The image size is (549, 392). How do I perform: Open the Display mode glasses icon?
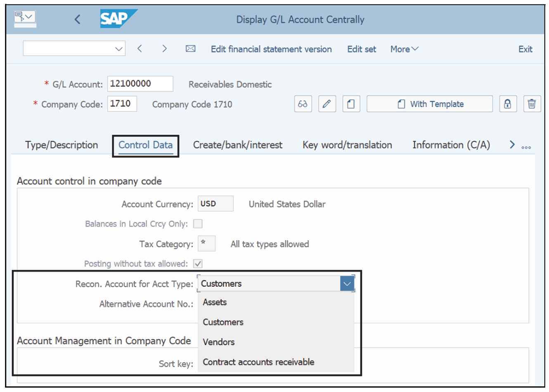click(x=303, y=104)
